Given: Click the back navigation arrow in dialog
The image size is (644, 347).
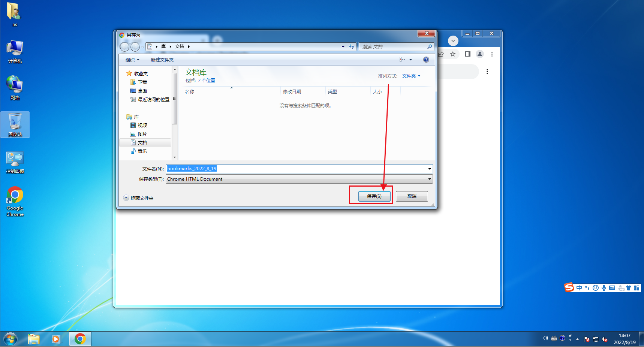Looking at the screenshot, I should point(124,46).
